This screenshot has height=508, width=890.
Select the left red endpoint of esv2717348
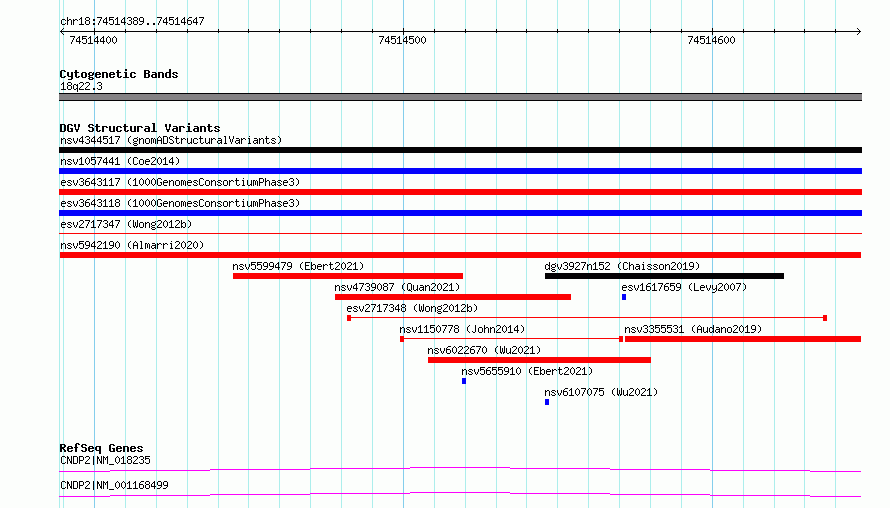tap(349, 318)
